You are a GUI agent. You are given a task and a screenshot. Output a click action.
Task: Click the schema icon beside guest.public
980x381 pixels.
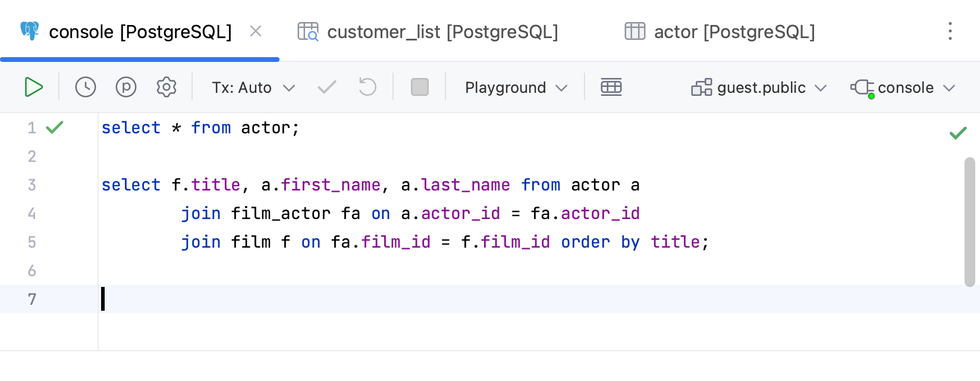click(x=702, y=88)
